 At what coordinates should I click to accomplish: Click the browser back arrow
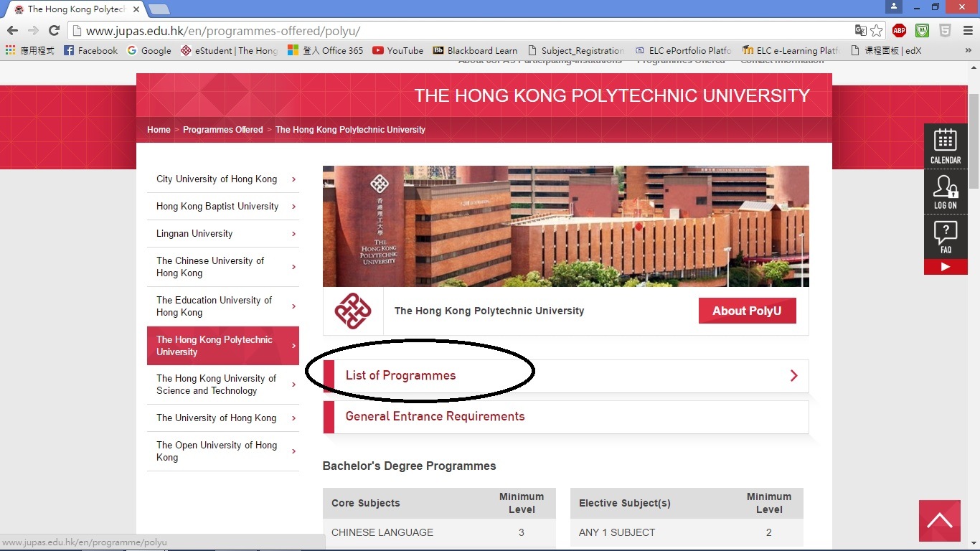[x=12, y=30]
